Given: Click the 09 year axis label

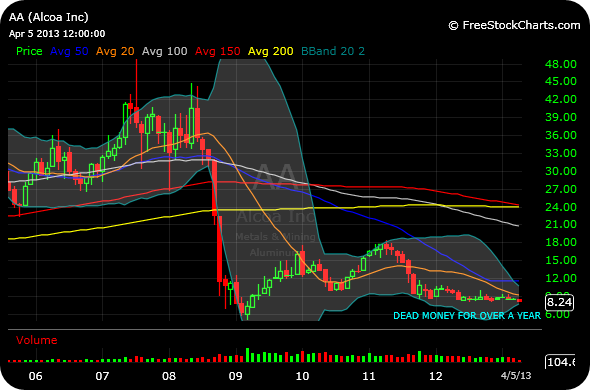Looking at the screenshot, I should click(x=236, y=376).
